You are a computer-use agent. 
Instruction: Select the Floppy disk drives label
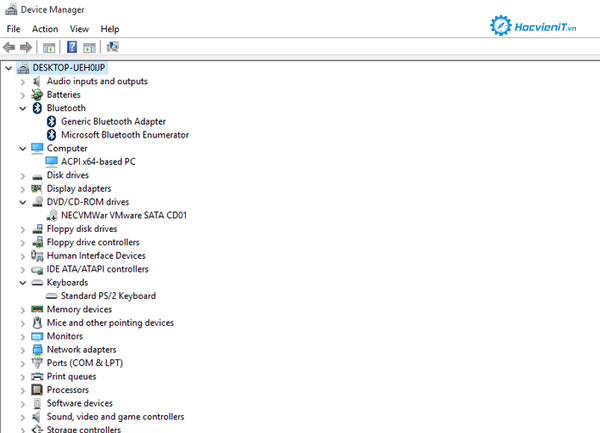tap(82, 229)
